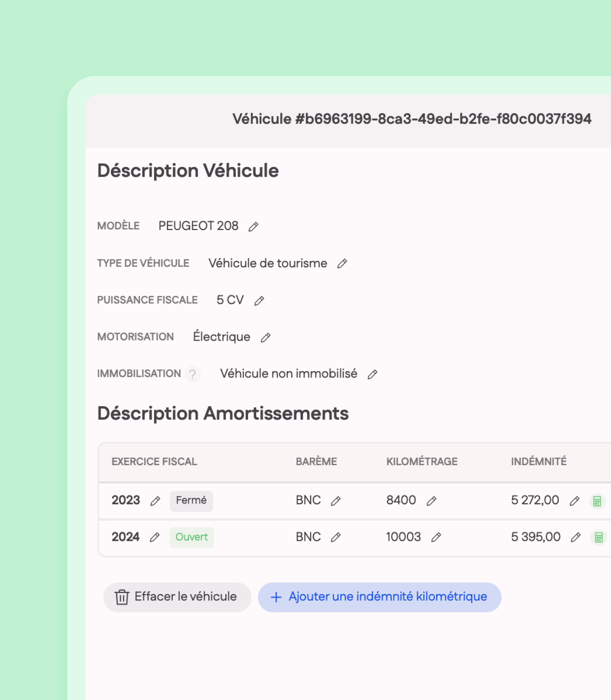This screenshot has width=611, height=700.
Task: Edit the 5 395,00 indemnité amount
Action: [x=576, y=537]
